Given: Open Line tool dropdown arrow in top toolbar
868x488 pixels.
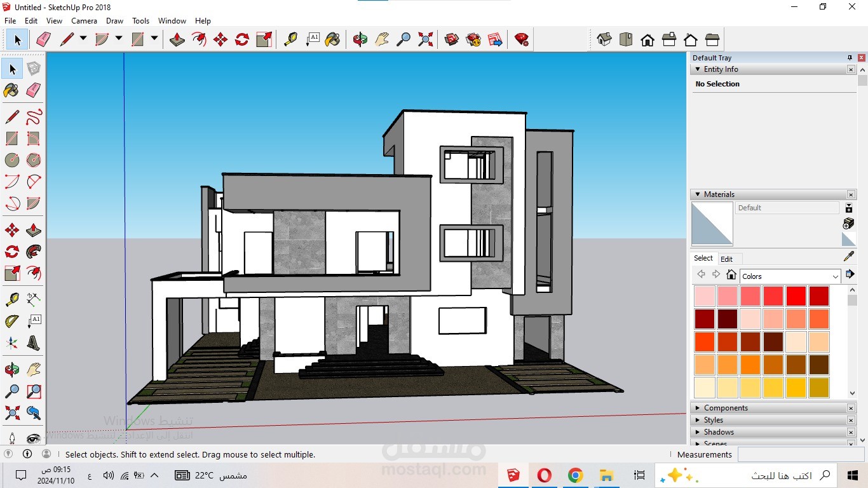Looking at the screenshot, I should click(83, 39).
